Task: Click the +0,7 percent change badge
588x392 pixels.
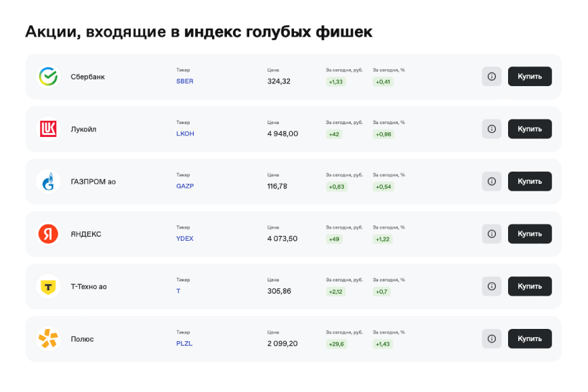Action: tap(381, 292)
